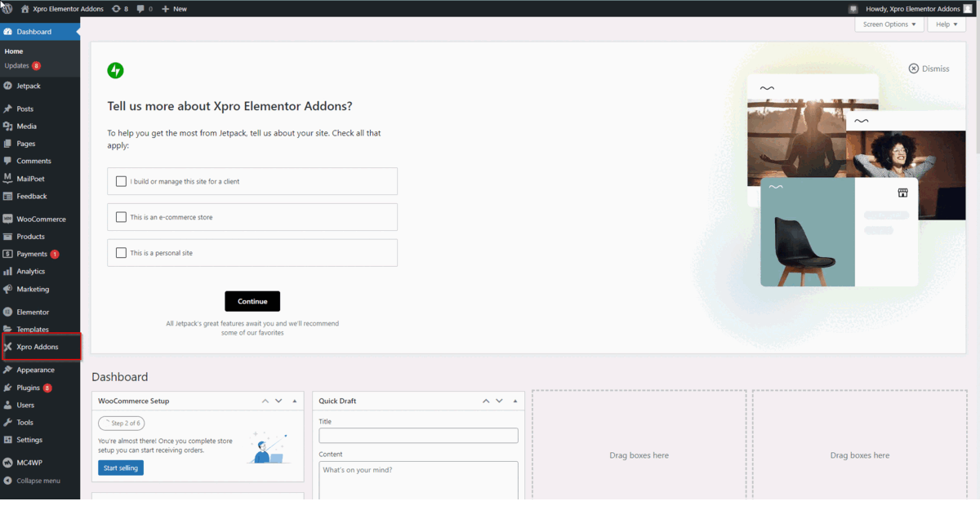This screenshot has width=980, height=519.
Task: Check 'This is an e-commerce store'
Action: [x=122, y=217]
